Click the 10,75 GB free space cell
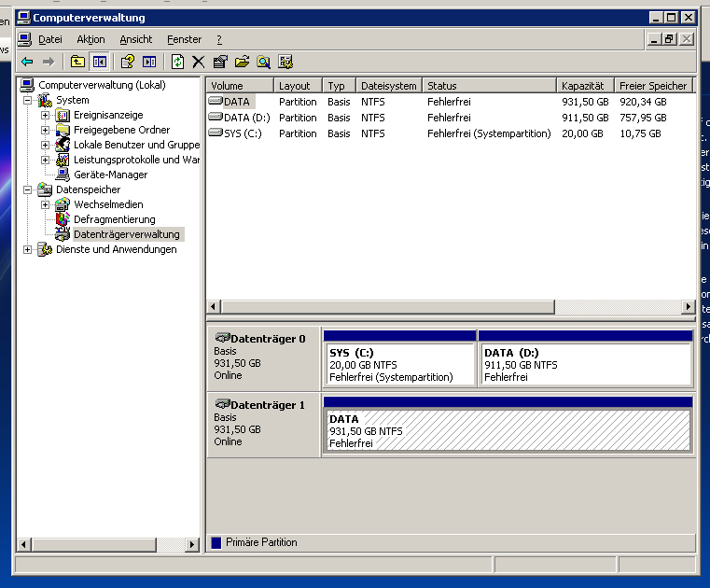This screenshot has height=588, width=710. coord(640,133)
